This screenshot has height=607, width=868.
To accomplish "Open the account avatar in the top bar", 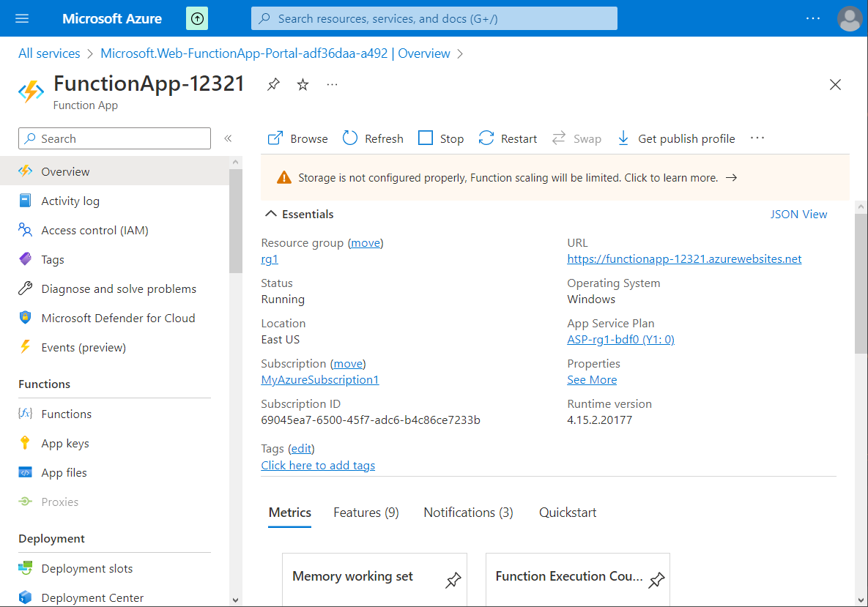I will [849, 18].
